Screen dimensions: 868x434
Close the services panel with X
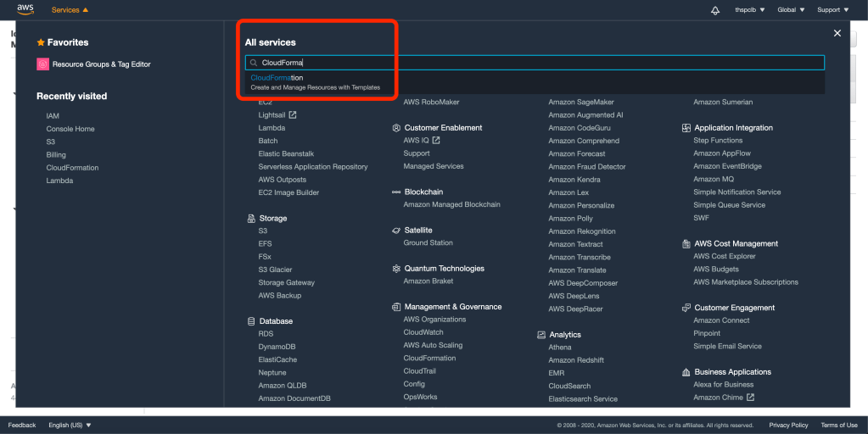(837, 33)
